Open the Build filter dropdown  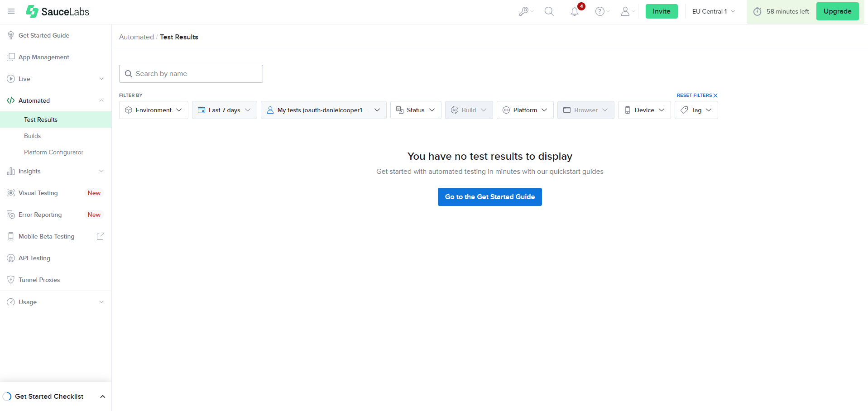(469, 110)
